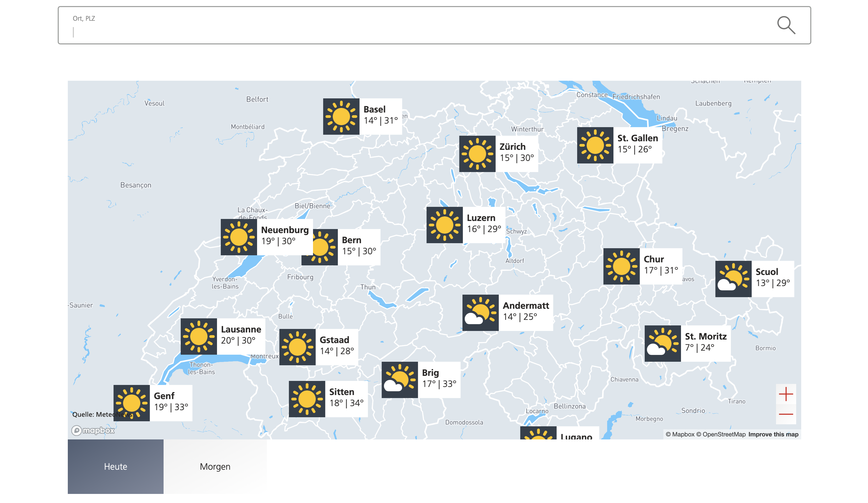Click the Brig partly cloudy icon
868x503 pixels.
coord(399,380)
